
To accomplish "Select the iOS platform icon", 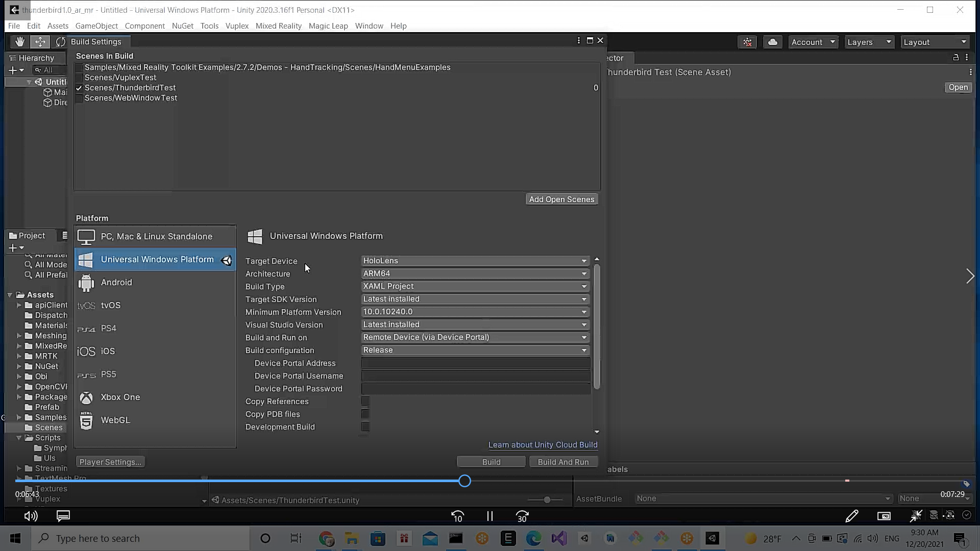I will [x=86, y=351].
